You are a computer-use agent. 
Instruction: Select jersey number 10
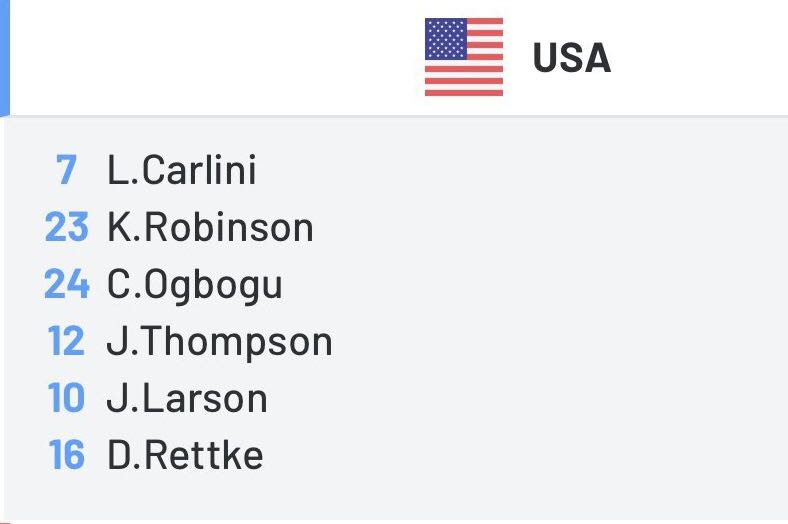pyautogui.click(x=66, y=398)
